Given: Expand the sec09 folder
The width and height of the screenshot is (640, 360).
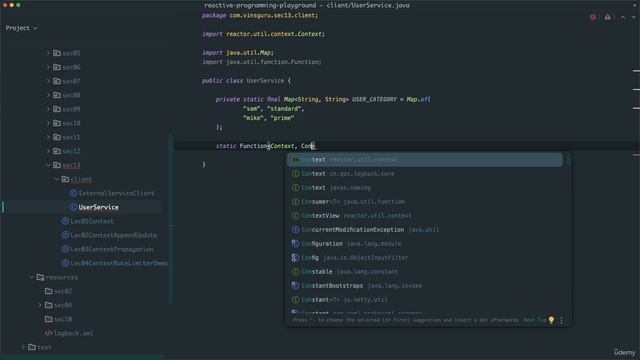Looking at the screenshot, I should tap(48, 109).
